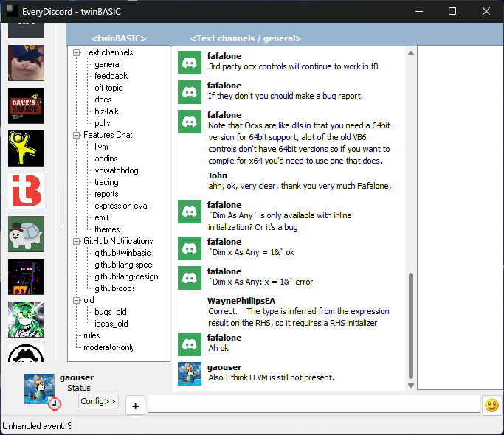Open the addins channel
504x435 pixels.
(106, 159)
